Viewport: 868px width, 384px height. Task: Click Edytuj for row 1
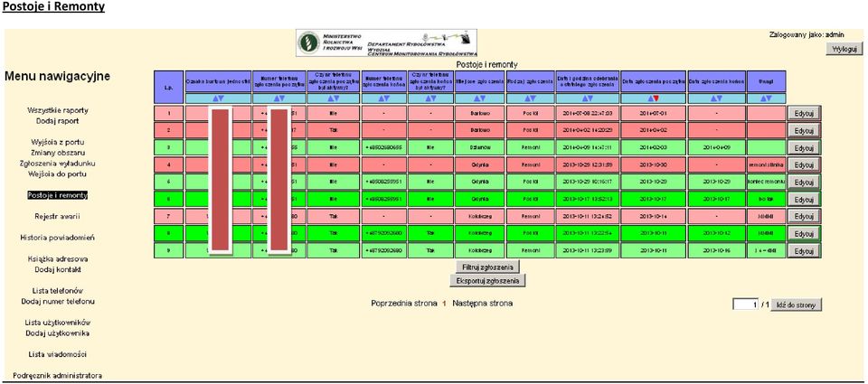pos(804,114)
